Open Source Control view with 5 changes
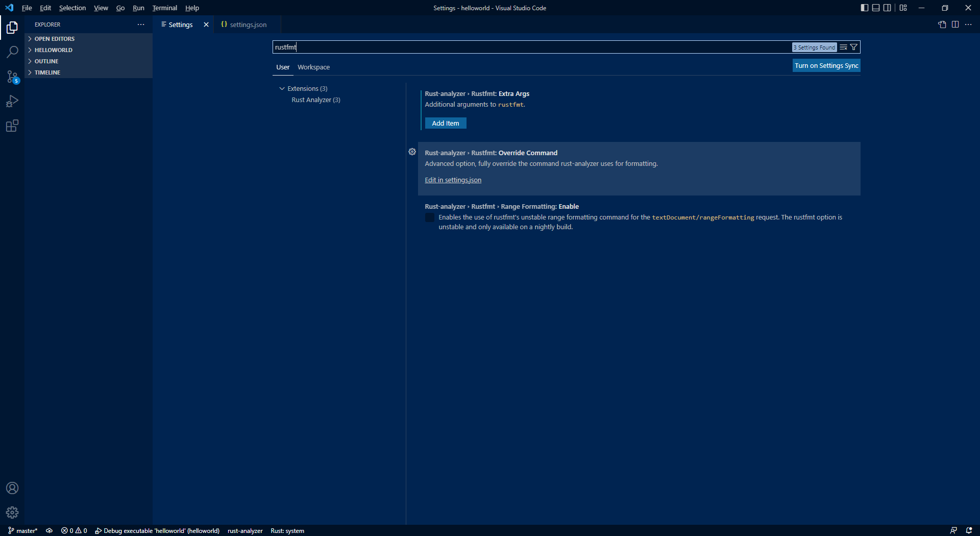 12,77
